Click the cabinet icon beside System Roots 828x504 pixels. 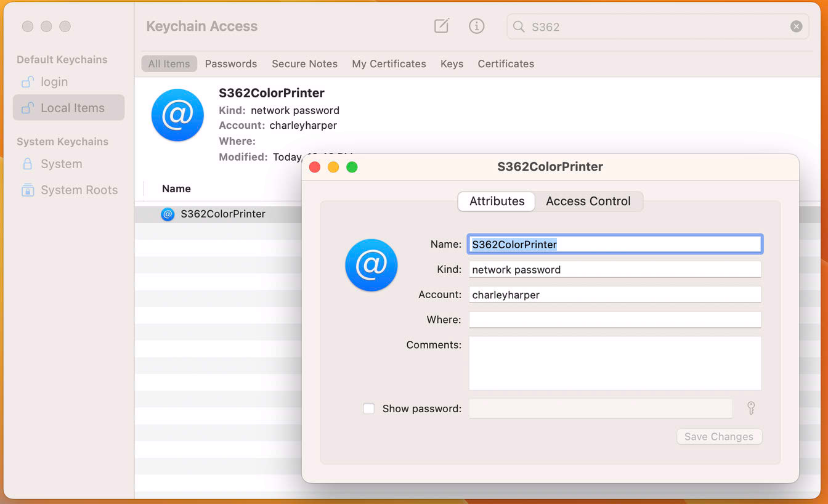pos(27,190)
